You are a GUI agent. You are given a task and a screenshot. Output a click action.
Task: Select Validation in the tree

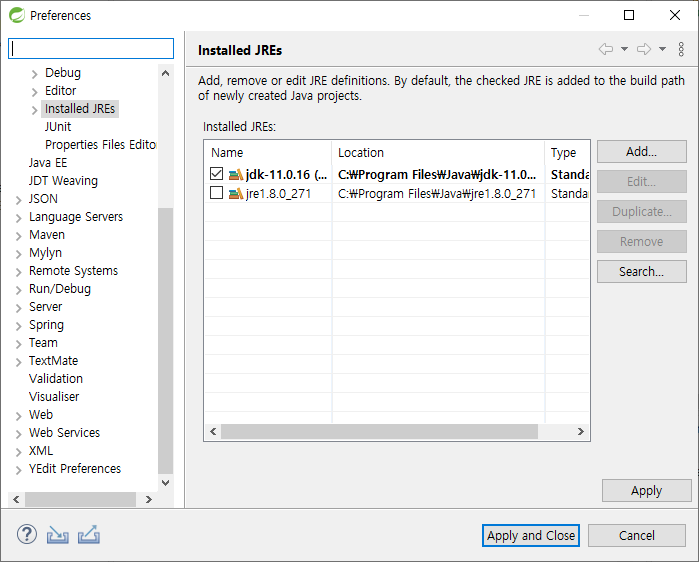pyautogui.click(x=56, y=378)
